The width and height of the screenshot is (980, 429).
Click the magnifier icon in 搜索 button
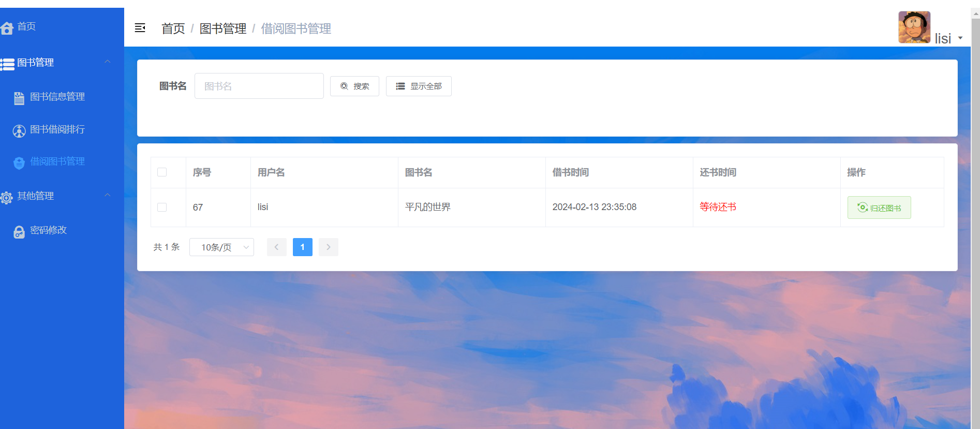tap(344, 86)
